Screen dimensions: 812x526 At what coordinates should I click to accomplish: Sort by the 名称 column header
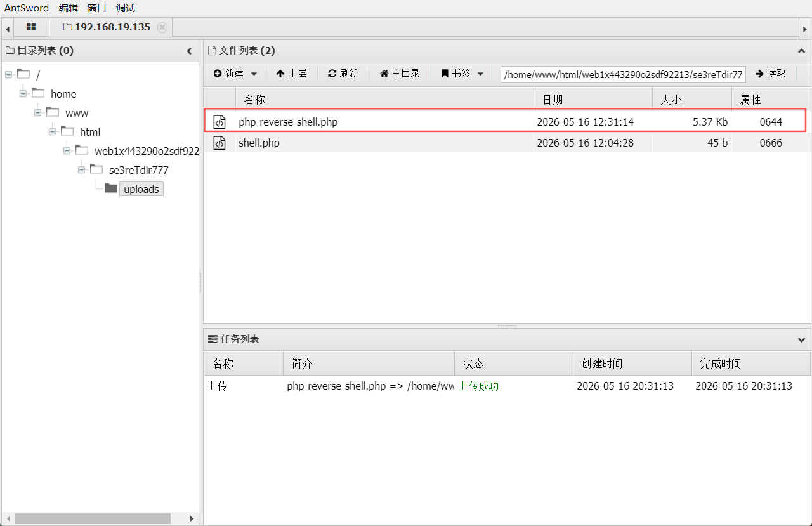384,100
